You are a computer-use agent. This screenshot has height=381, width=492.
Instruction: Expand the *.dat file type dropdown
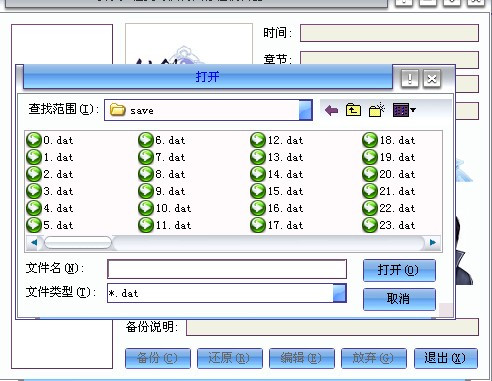pos(339,293)
